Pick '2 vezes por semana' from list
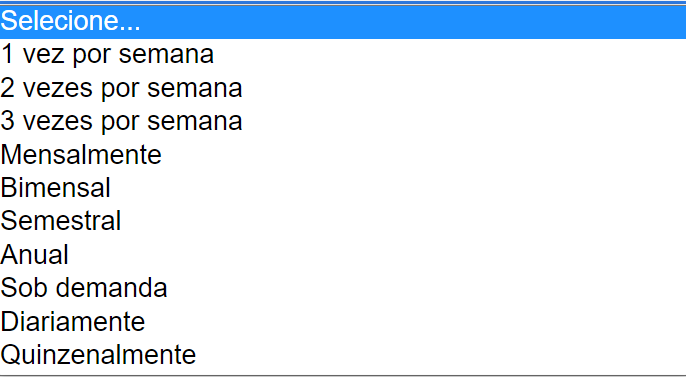686x377 pixels. coord(343,88)
